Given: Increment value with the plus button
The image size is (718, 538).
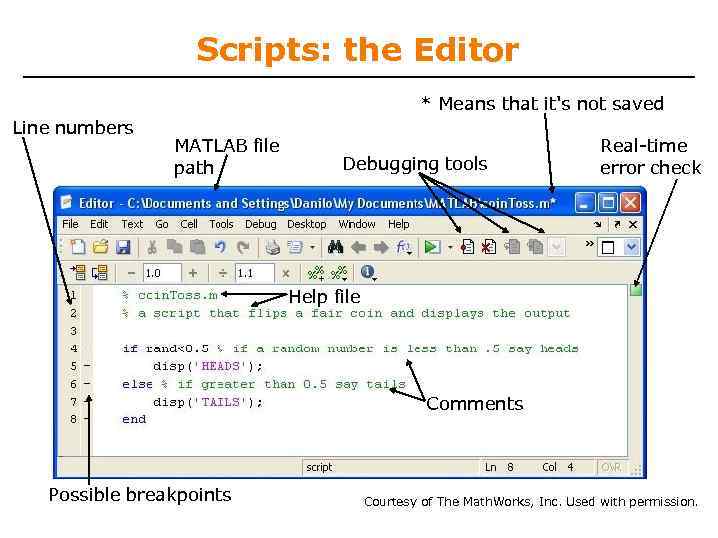Looking at the screenshot, I should (x=193, y=273).
